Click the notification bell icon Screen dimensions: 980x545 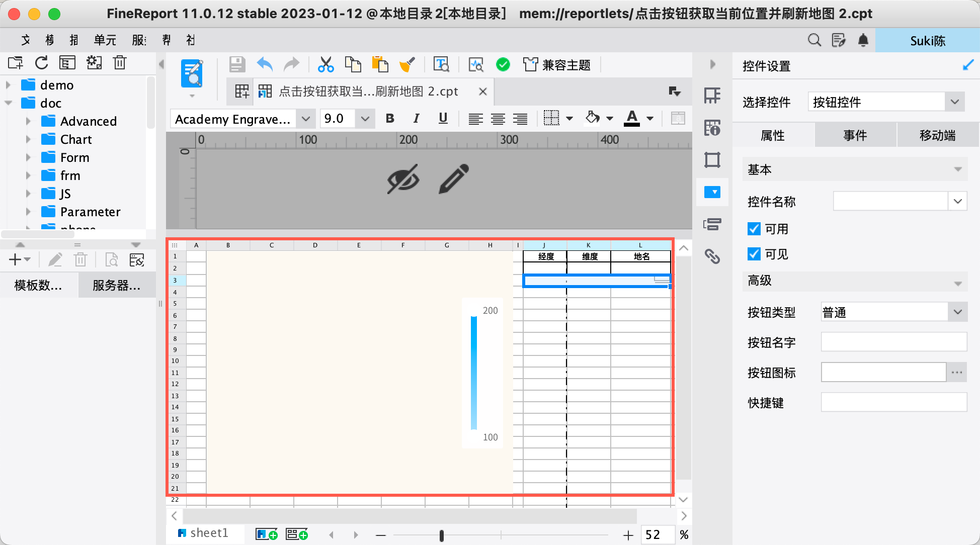click(x=863, y=40)
